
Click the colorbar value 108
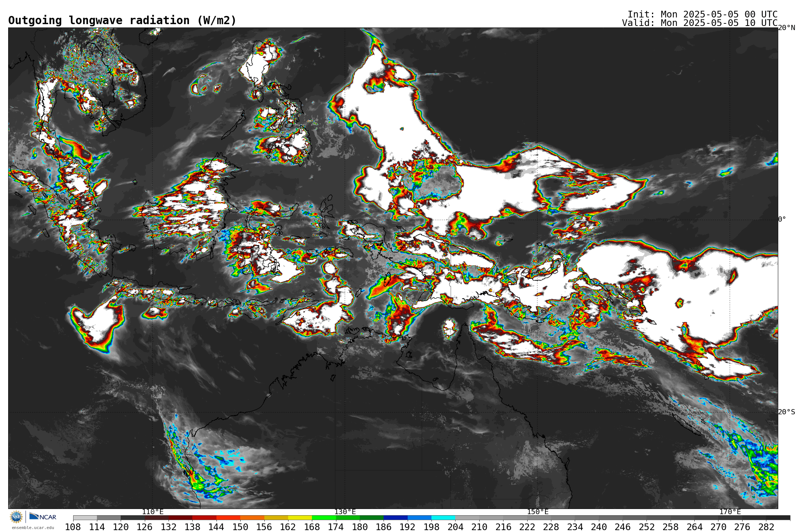[73, 527]
